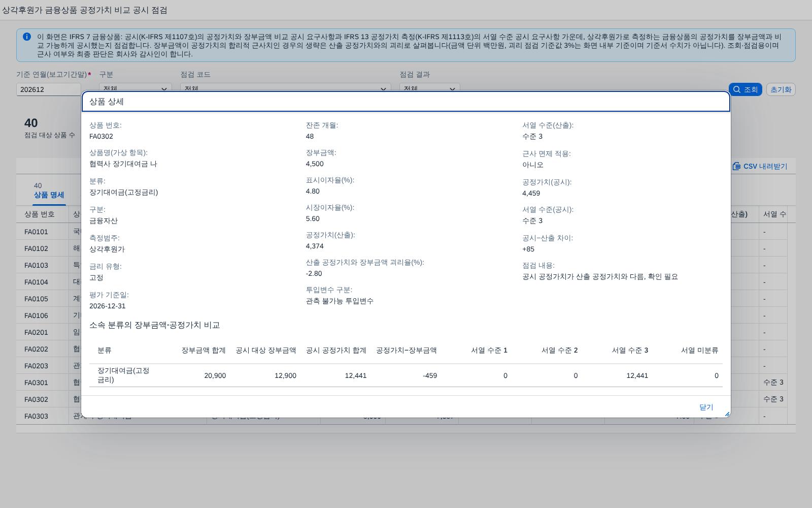The width and height of the screenshot is (812, 508).
Task: Click the info icon in the notice banner
Action: (x=27, y=37)
